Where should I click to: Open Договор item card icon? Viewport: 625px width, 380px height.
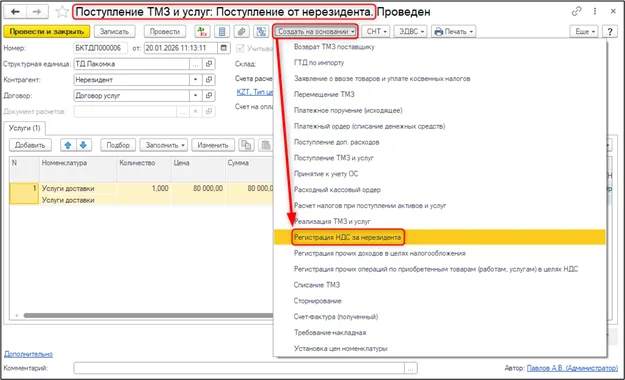[209, 96]
